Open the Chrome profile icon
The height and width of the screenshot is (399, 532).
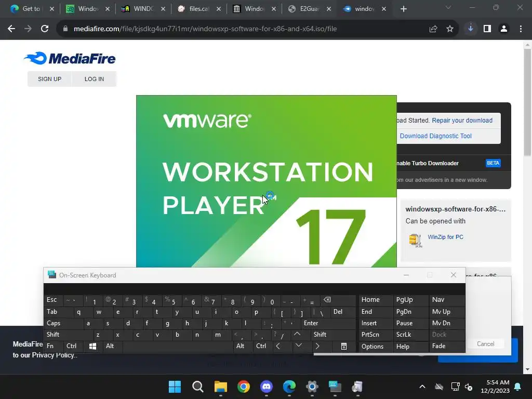(x=504, y=29)
